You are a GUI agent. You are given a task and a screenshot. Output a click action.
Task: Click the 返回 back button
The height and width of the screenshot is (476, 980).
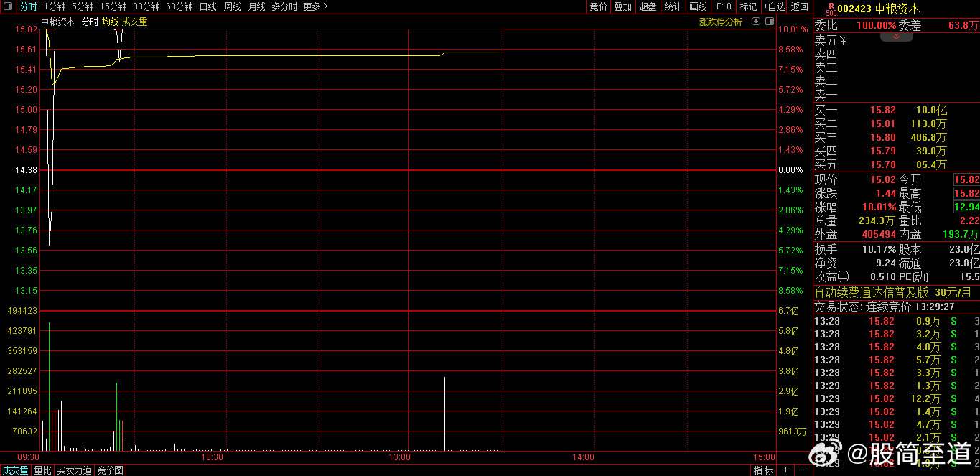[799, 6]
